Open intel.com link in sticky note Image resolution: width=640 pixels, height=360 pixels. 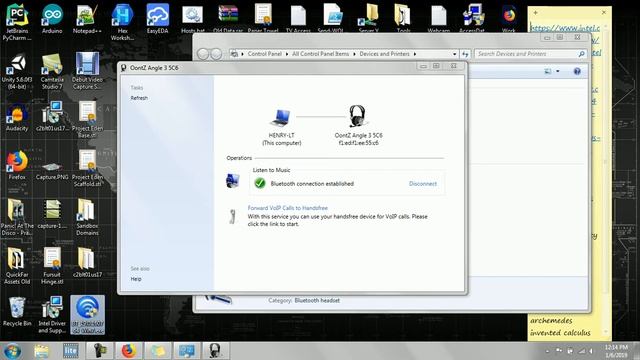click(x=564, y=28)
